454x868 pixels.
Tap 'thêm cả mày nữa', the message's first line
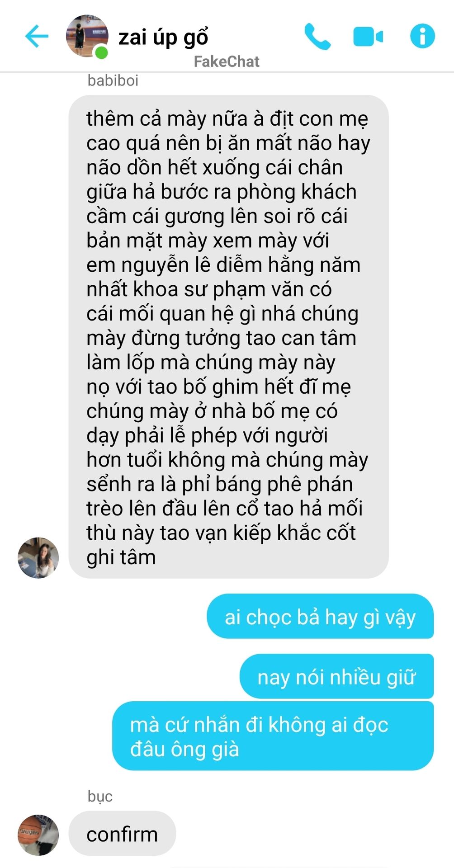(x=166, y=118)
